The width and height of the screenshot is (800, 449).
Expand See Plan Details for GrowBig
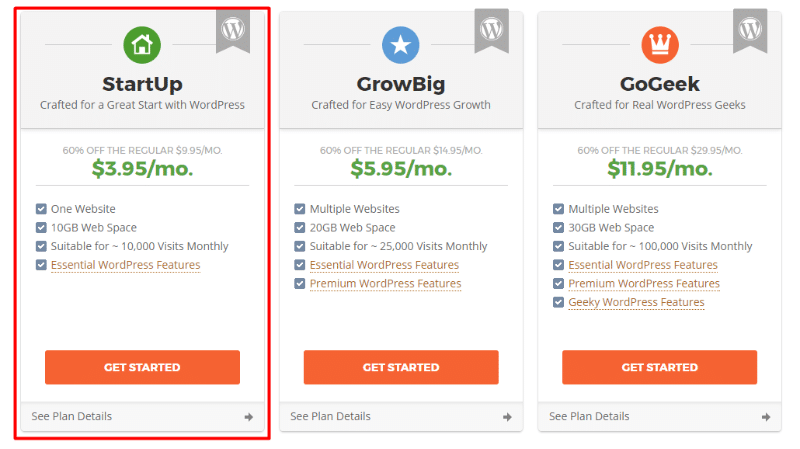pyautogui.click(x=401, y=416)
